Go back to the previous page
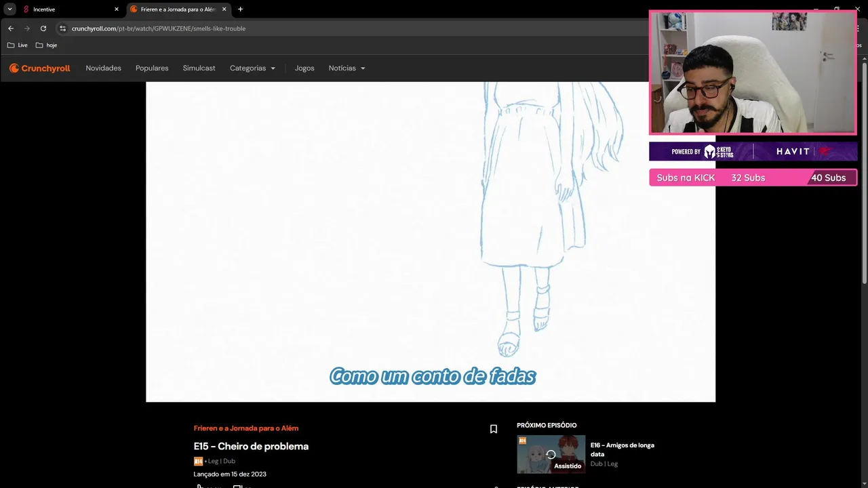868x488 pixels. point(11,28)
